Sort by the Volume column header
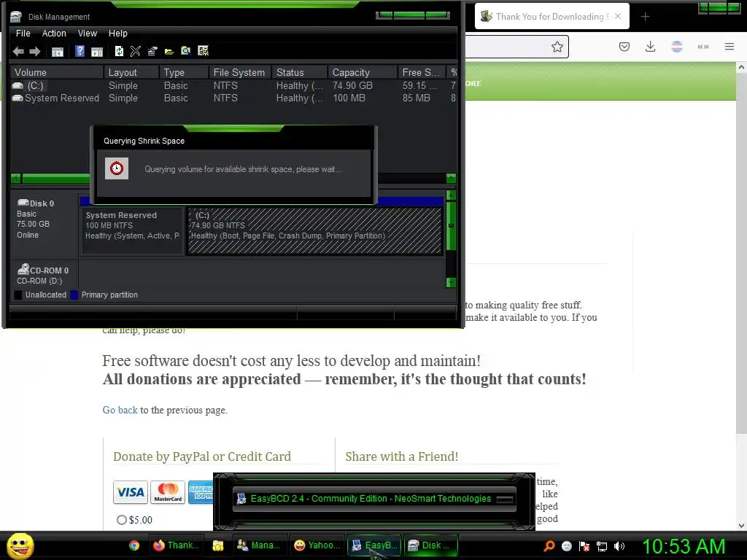This screenshot has height=560, width=747. coord(57,72)
